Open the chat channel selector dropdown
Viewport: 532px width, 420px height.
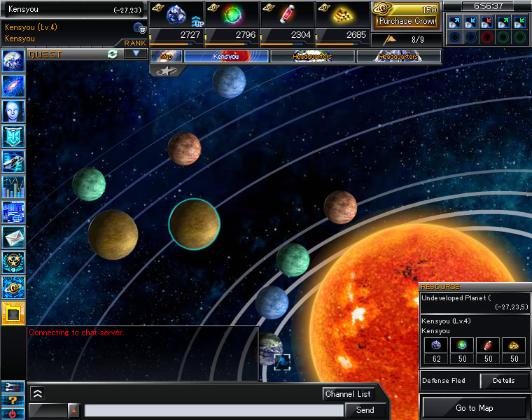[73, 410]
